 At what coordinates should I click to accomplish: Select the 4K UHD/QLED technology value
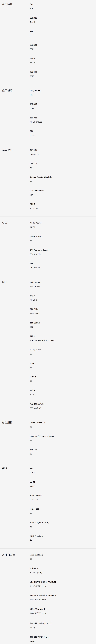point(36,122)
